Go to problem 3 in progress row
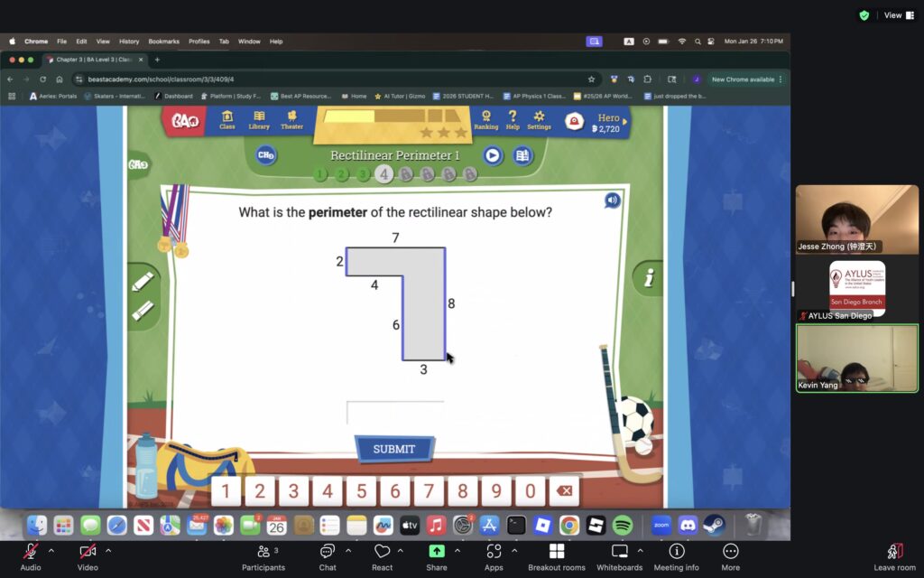Viewport: 924px width, 578px height. (363, 174)
